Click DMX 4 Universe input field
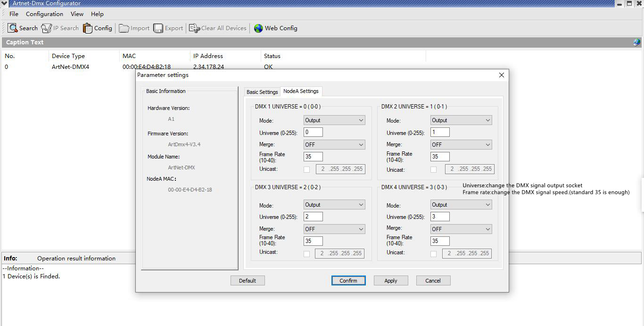The image size is (644, 326). 440,217
